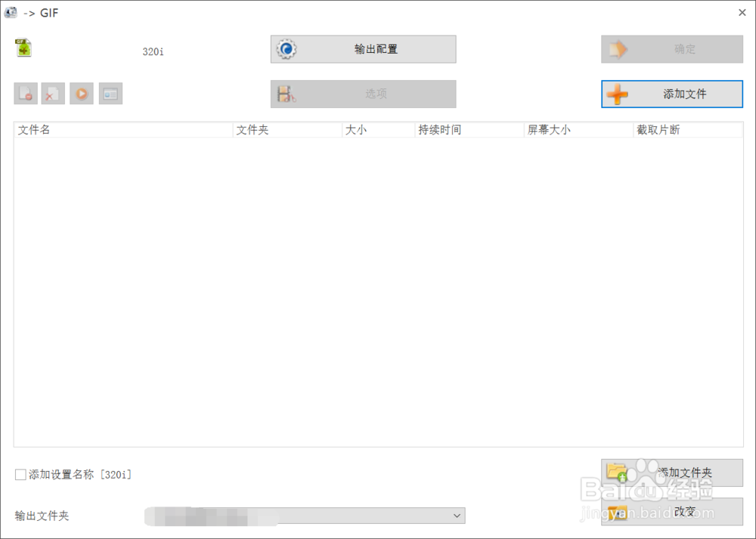Open the 输出配置 output settings button

click(363, 48)
